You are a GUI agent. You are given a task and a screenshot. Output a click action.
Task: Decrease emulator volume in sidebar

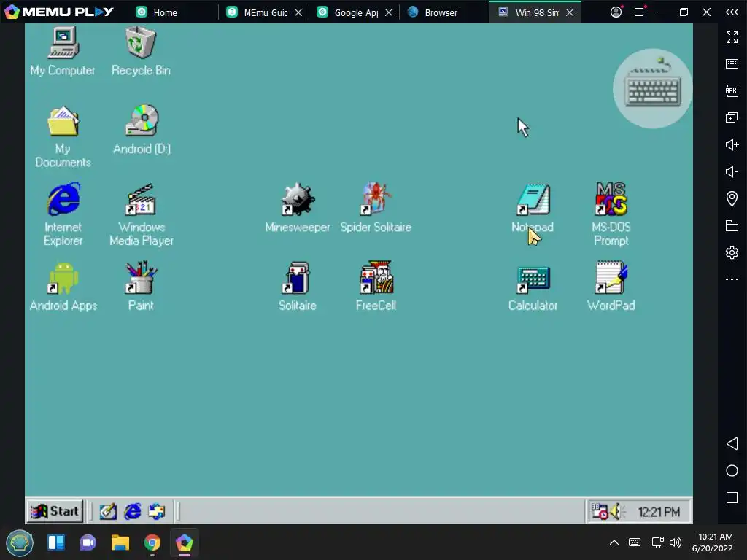tap(732, 171)
